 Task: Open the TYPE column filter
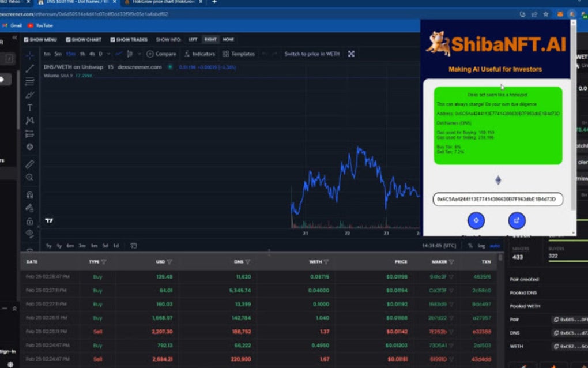[104, 262]
